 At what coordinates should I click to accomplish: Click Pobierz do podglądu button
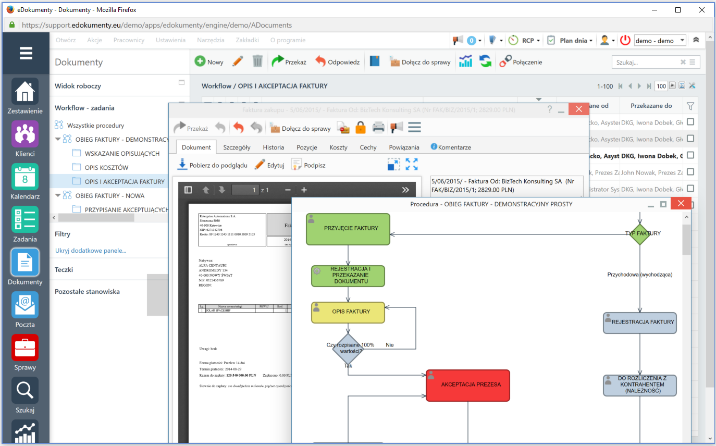click(x=212, y=164)
